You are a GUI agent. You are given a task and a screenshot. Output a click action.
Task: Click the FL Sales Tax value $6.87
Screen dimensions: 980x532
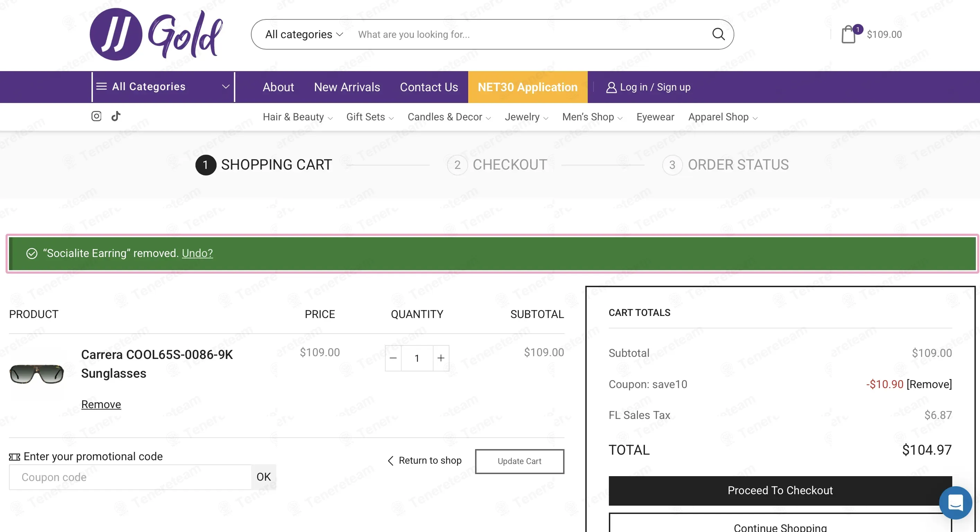point(938,415)
